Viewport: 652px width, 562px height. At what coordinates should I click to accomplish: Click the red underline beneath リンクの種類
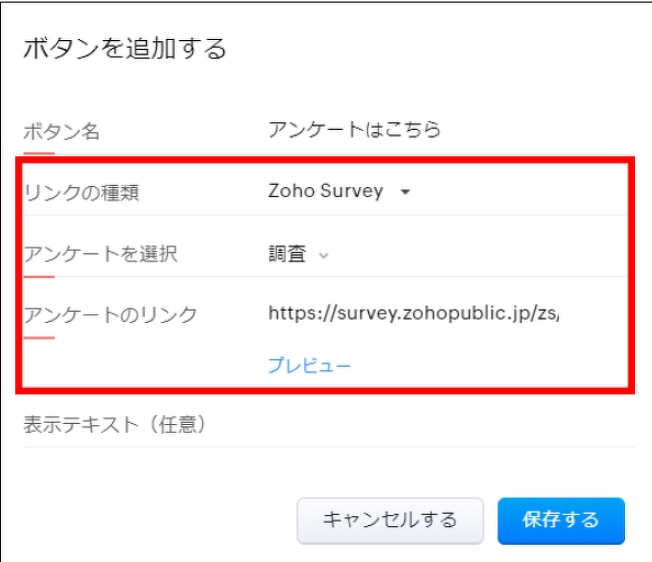(38, 214)
